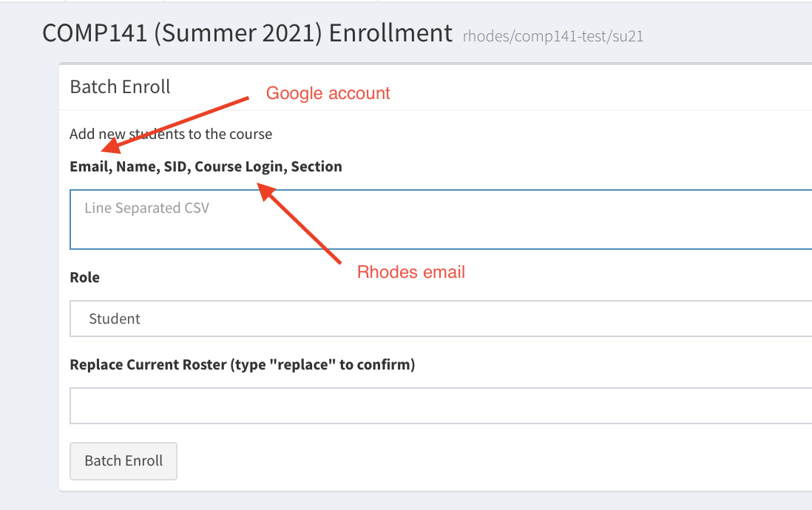Click the Line Separated CSV text area
The height and width of the screenshot is (510, 812).
tap(441, 220)
